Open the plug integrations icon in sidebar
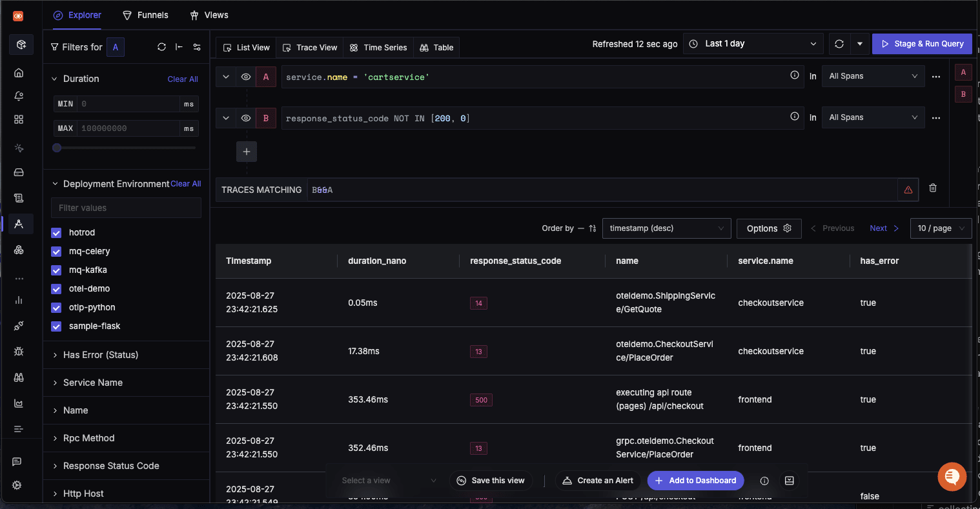 pos(19,326)
